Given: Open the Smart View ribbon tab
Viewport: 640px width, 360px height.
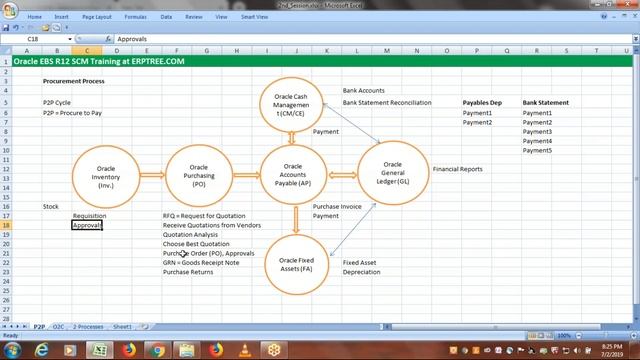Looking at the screenshot, I should coord(254,17).
